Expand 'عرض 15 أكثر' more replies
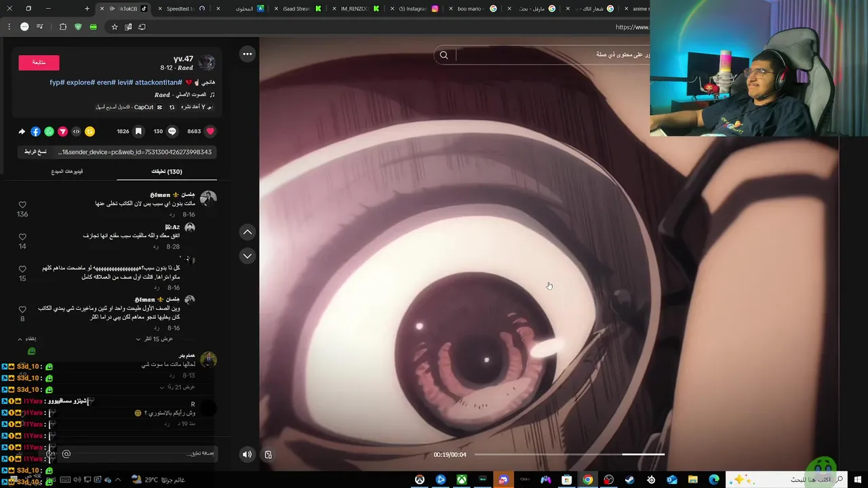 point(155,339)
